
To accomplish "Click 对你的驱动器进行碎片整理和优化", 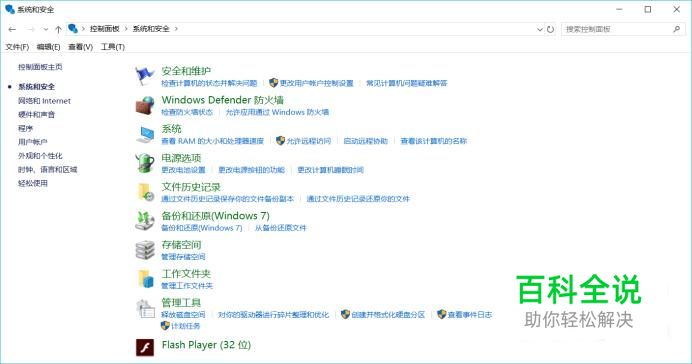I will (274, 315).
